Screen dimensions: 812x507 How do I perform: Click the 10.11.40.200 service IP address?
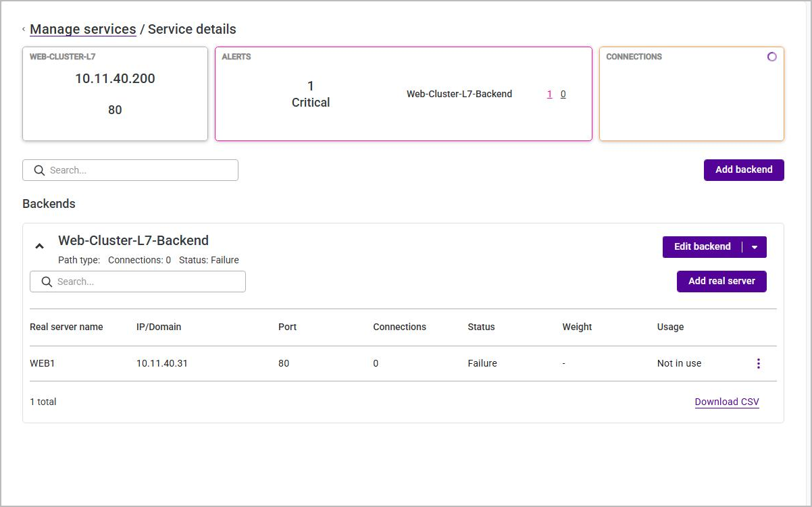coord(115,78)
